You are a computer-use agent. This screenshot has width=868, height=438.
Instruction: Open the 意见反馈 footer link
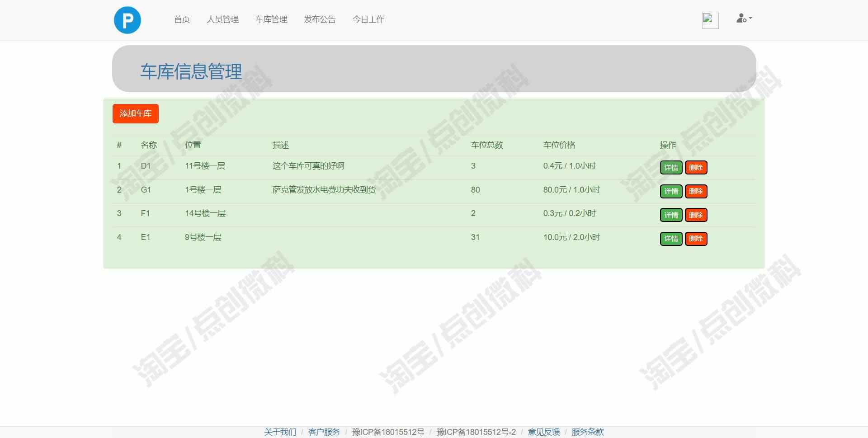click(544, 432)
